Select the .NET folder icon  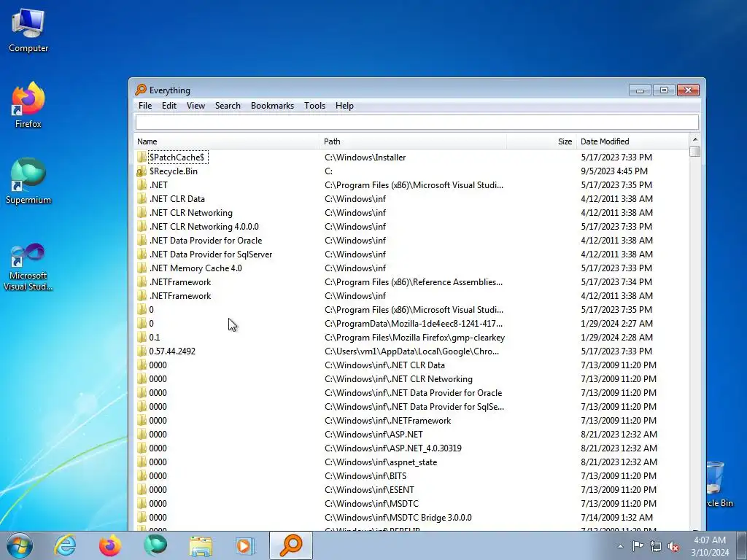tap(142, 184)
